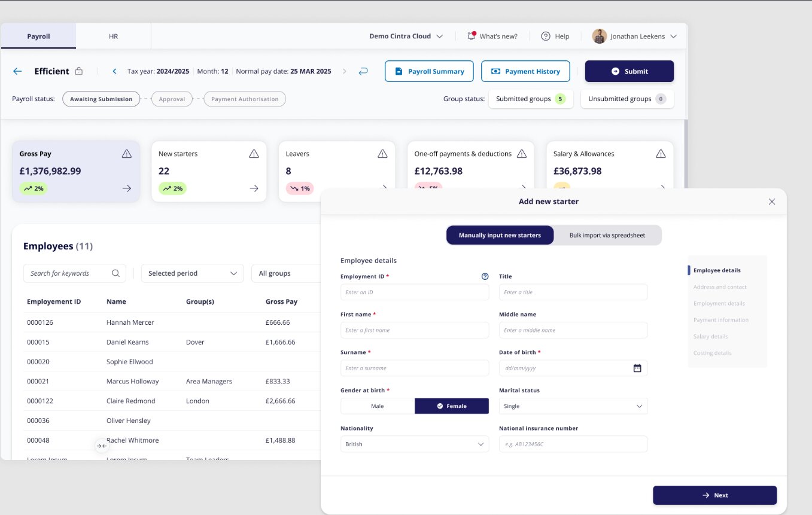Viewport: 812px width, 515px height.
Task: Click the First name input field
Action: [x=414, y=330]
